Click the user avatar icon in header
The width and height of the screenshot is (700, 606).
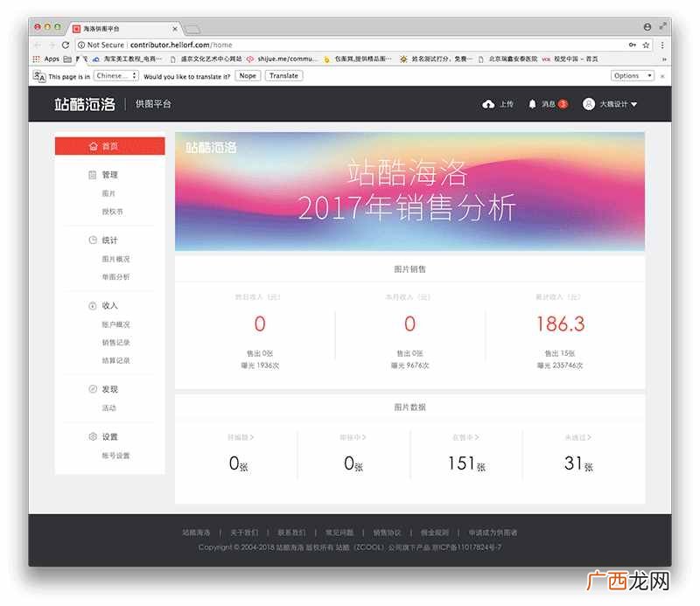[x=588, y=104]
